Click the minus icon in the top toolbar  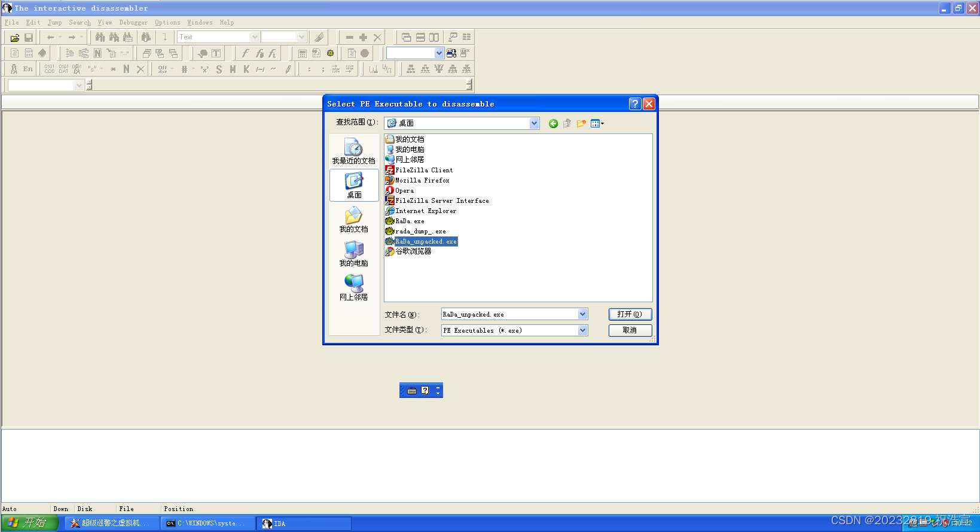[x=350, y=37]
